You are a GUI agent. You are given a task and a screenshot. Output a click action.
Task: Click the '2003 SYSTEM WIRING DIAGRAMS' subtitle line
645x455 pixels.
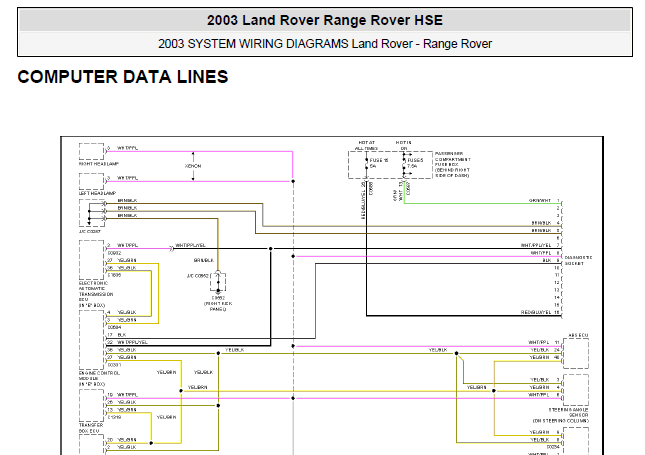pyautogui.click(x=325, y=44)
